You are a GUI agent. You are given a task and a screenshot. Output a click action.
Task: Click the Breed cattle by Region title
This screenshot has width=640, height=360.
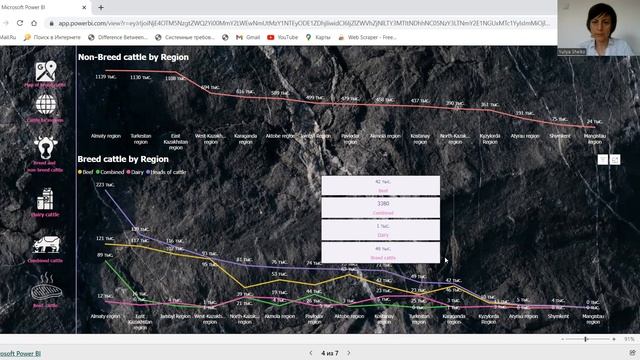(x=123, y=159)
